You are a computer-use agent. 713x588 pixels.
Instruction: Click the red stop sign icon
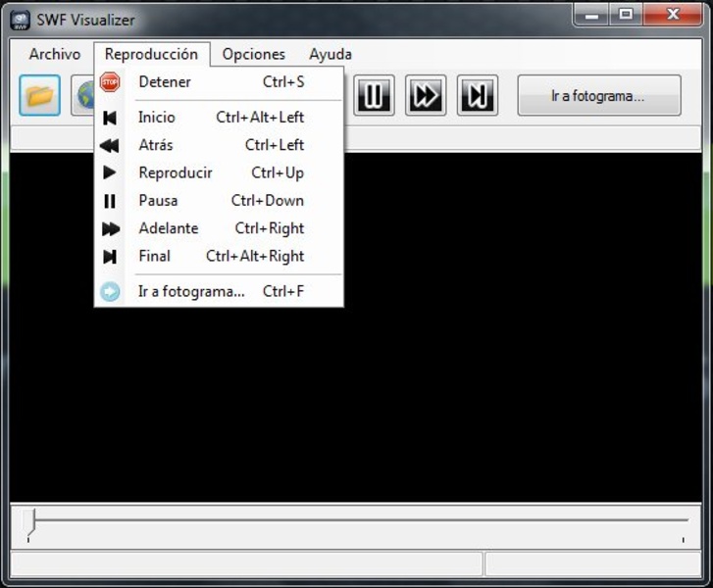click(110, 82)
